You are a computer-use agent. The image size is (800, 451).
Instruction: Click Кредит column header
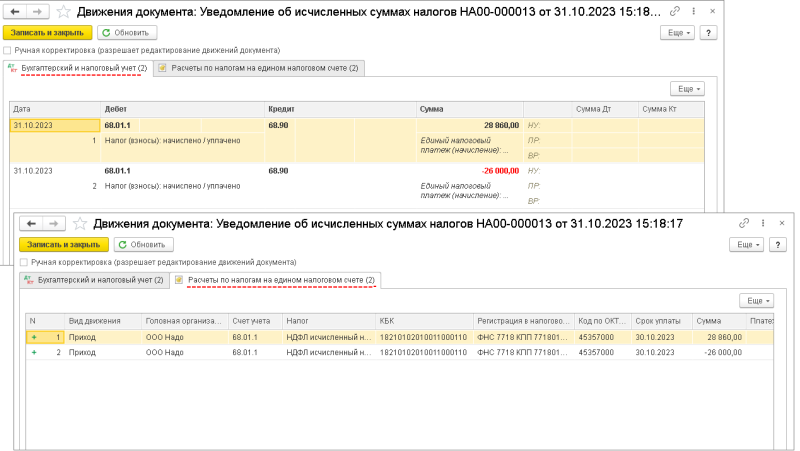pyautogui.click(x=340, y=109)
